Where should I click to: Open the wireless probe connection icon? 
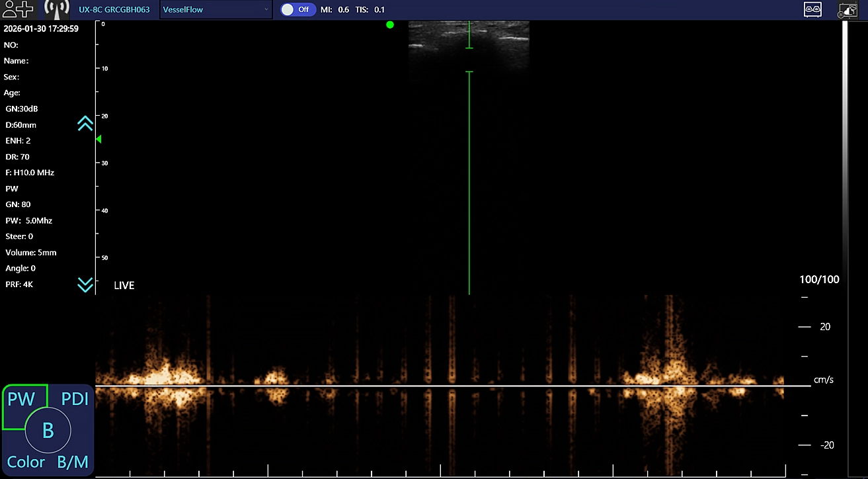(57, 9)
